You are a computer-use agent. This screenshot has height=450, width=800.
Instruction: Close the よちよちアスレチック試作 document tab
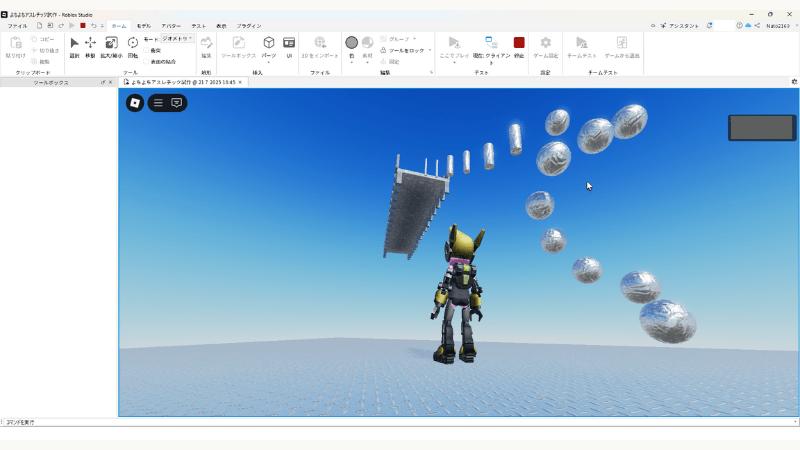pyautogui.click(x=240, y=82)
